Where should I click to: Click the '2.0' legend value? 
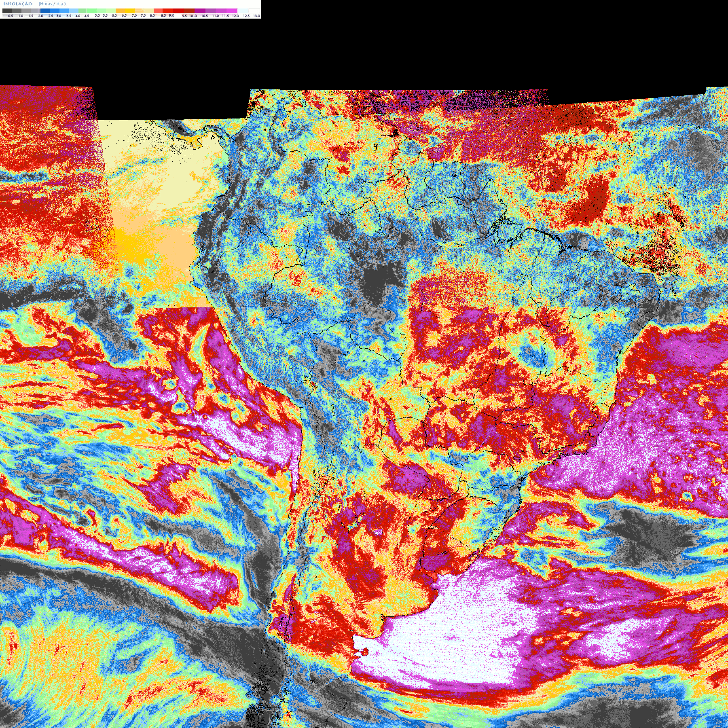41,16
